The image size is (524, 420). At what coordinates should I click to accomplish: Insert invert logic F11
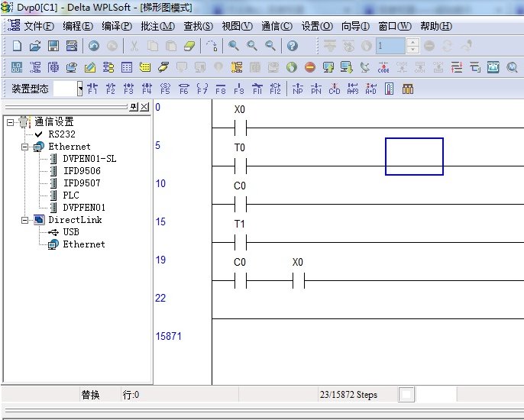257,89
